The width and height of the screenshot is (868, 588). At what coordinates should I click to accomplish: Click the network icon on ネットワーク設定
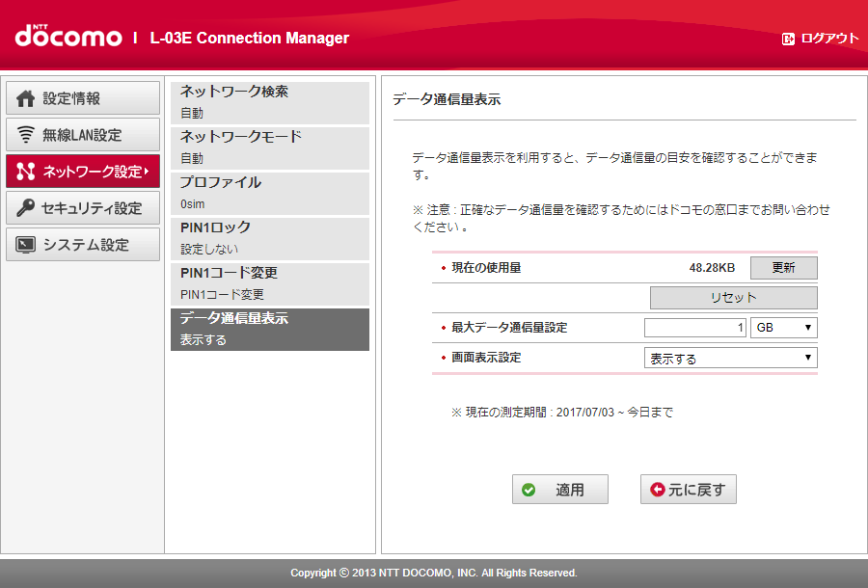coord(23,171)
